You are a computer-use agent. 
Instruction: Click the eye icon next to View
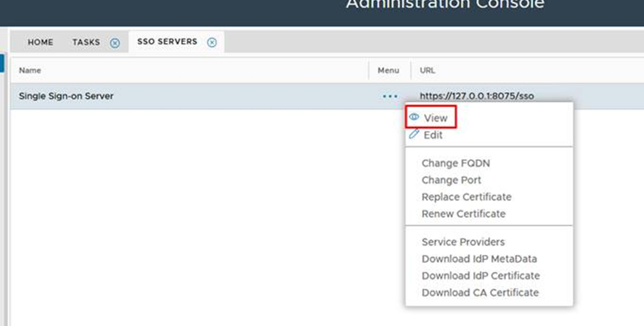tap(414, 117)
